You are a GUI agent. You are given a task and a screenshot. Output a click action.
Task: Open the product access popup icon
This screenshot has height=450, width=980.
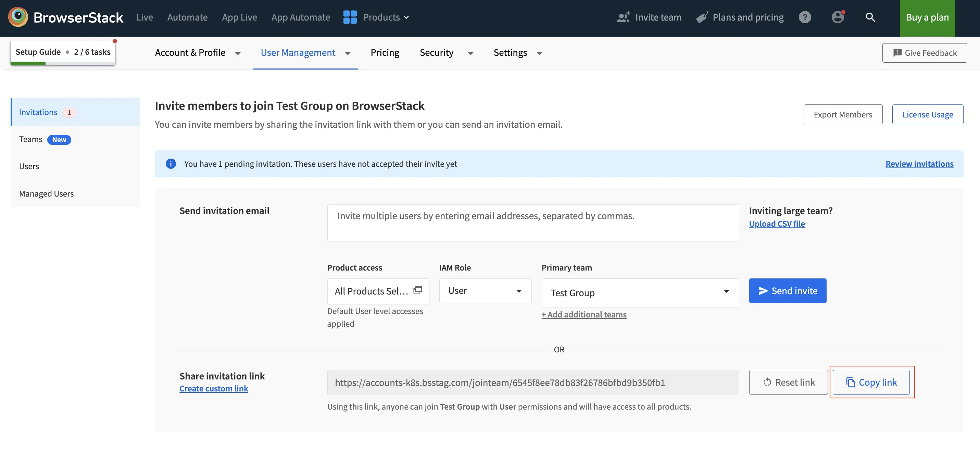tap(418, 290)
